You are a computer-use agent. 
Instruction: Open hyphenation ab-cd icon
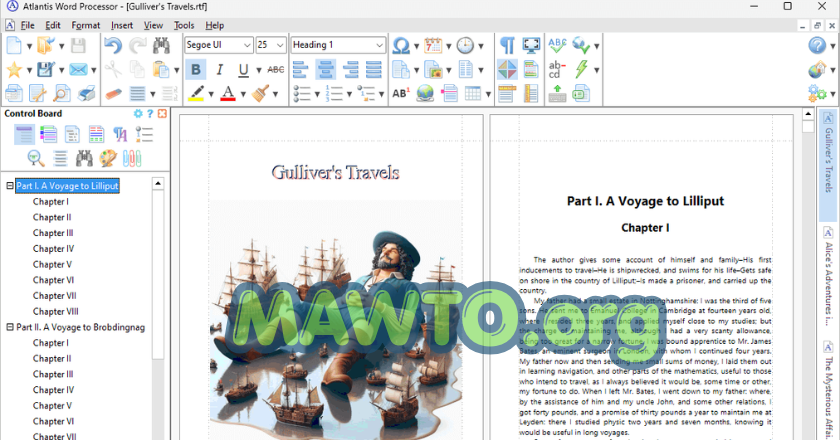(557, 70)
